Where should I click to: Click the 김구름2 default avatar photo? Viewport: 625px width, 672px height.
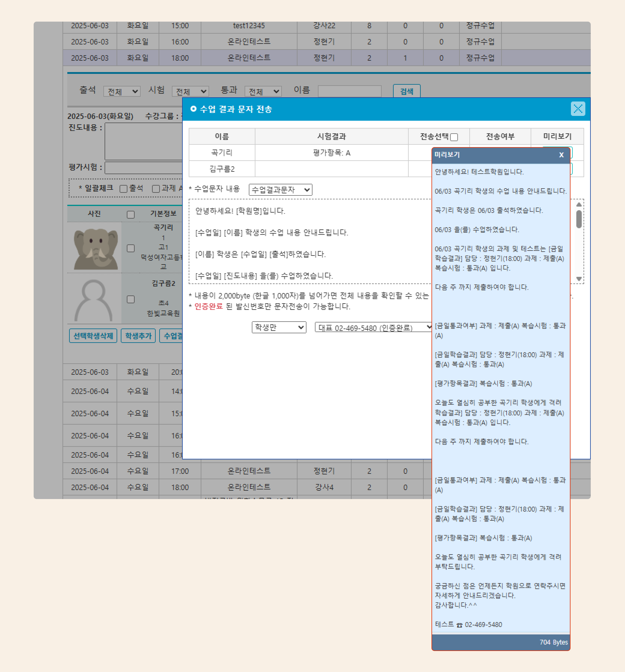94,300
